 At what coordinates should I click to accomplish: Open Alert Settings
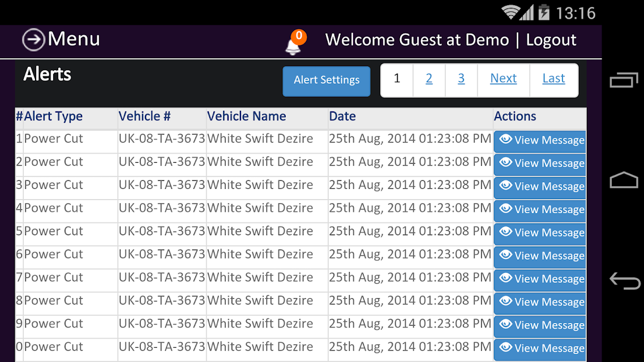point(327,81)
